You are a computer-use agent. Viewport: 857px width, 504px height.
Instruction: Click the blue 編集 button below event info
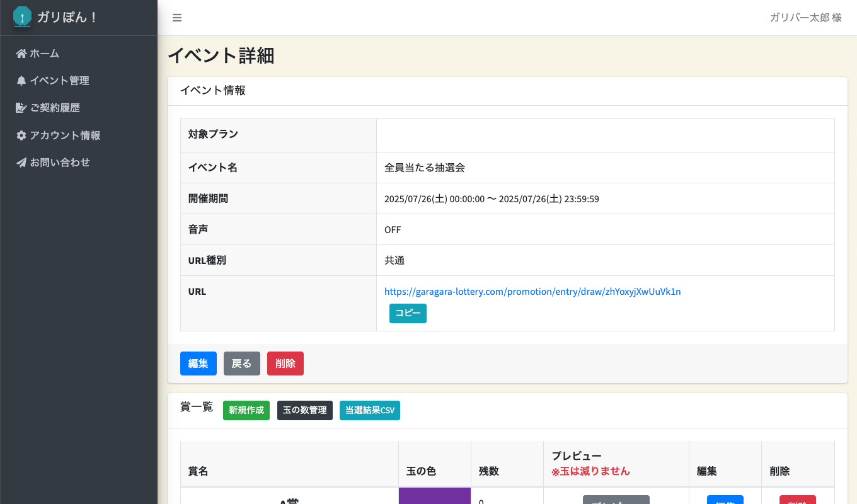pyautogui.click(x=198, y=364)
